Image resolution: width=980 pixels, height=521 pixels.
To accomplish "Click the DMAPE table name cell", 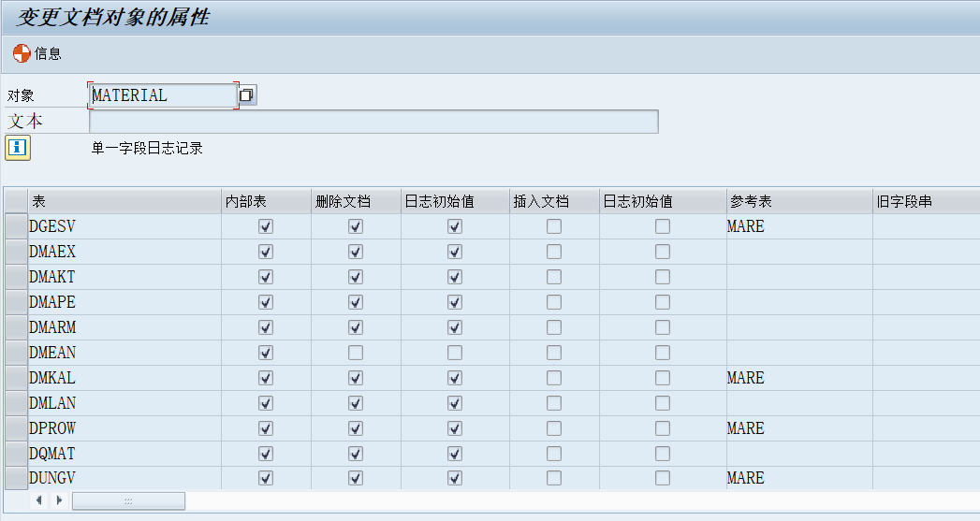I will click(124, 302).
